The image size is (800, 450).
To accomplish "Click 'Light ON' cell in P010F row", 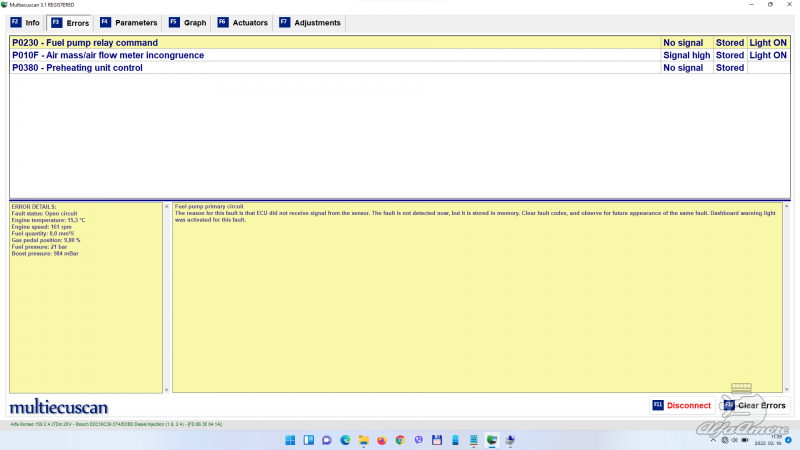I will click(x=768, y=55).
